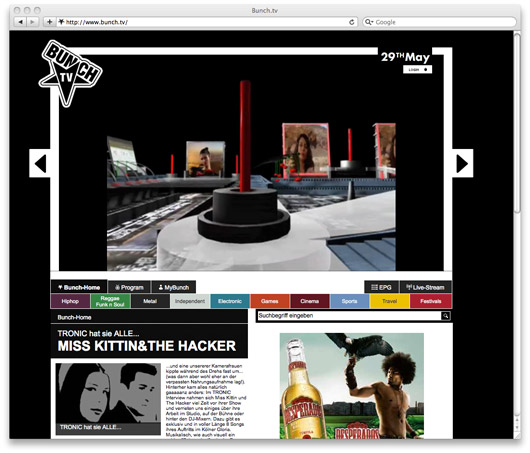
Task: Go back with browser back arrow
Action: 20,22
